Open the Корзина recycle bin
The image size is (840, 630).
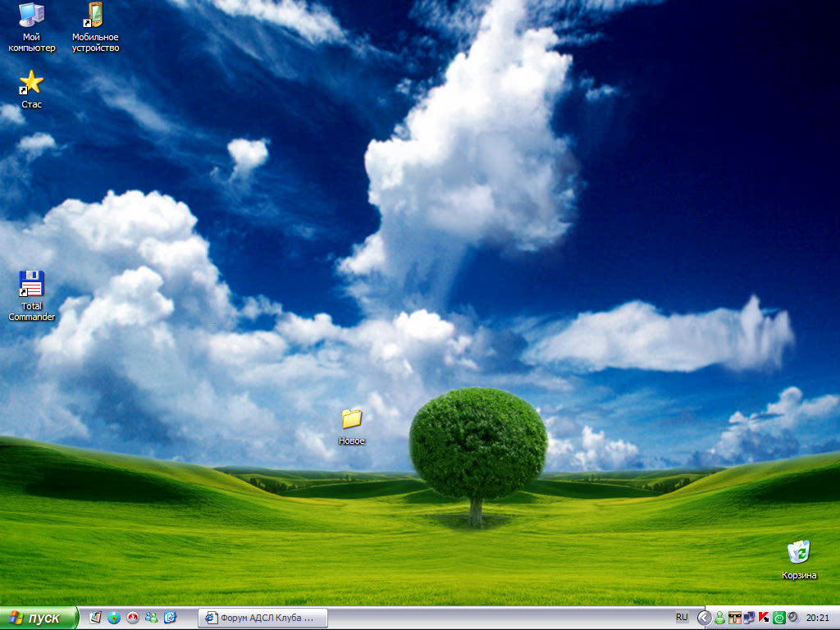click(x=798, y=552)
